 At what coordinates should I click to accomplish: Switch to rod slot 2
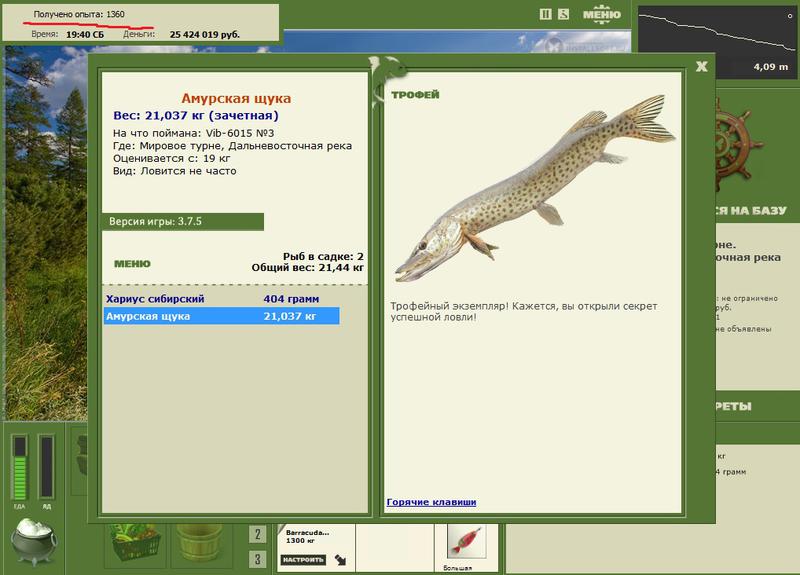point(258,534)
